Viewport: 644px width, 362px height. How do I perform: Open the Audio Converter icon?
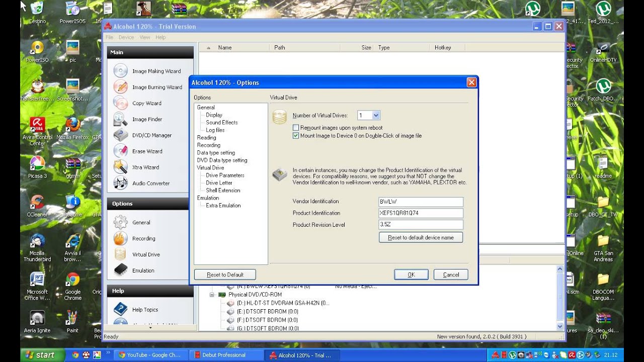121,183
